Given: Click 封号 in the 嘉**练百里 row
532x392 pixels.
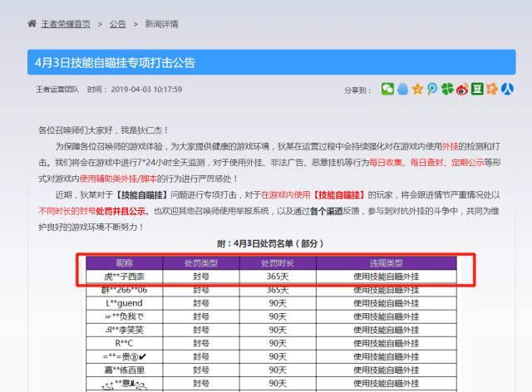Looking at the screenshot, I should 201,370.
